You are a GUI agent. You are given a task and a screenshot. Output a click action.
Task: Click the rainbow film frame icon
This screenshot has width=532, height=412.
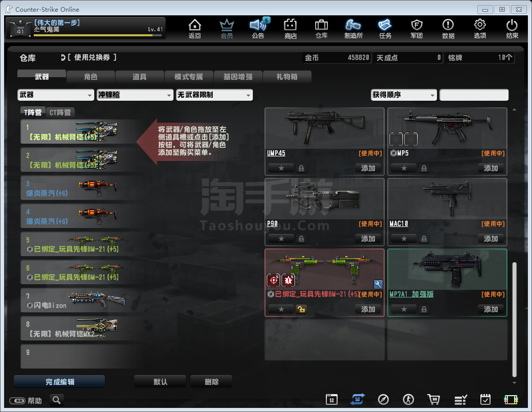point(511,400)
